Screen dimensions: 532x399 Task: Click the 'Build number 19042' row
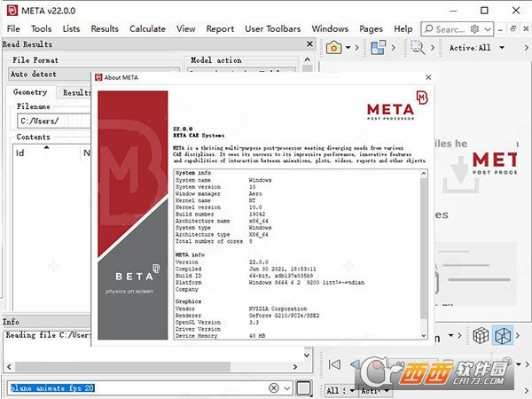[x=220, y=214]
